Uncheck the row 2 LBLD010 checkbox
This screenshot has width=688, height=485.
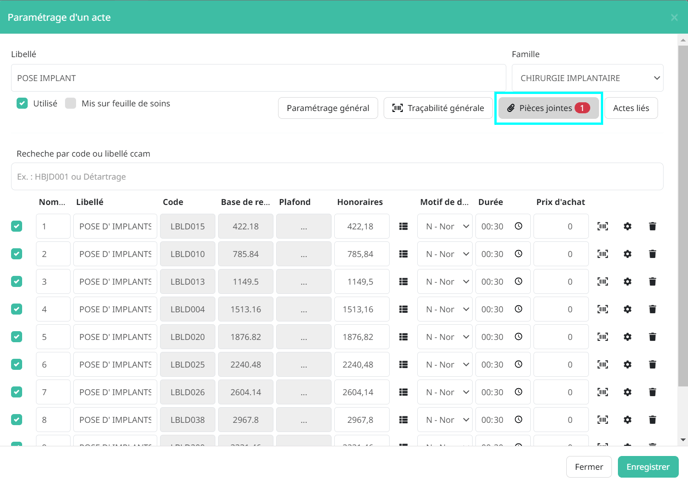click(17, 254)
